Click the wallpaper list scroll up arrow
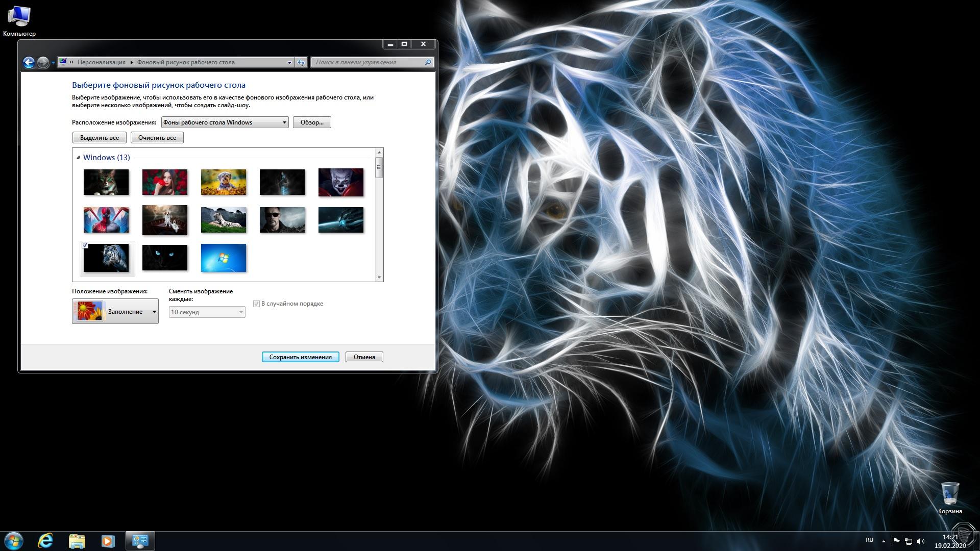The height and width of the screenshot is (551, 980). pyautogui.click(x=379, y=152)
